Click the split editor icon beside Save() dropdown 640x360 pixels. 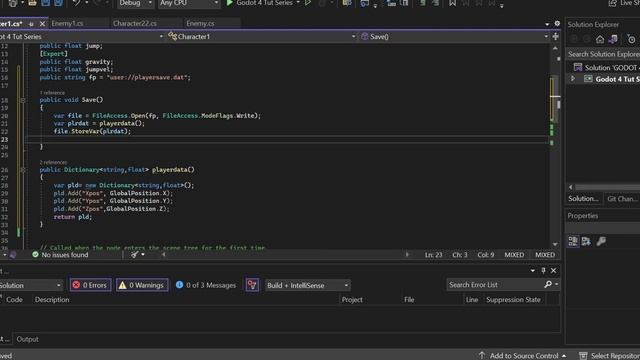tap(556, 37)
